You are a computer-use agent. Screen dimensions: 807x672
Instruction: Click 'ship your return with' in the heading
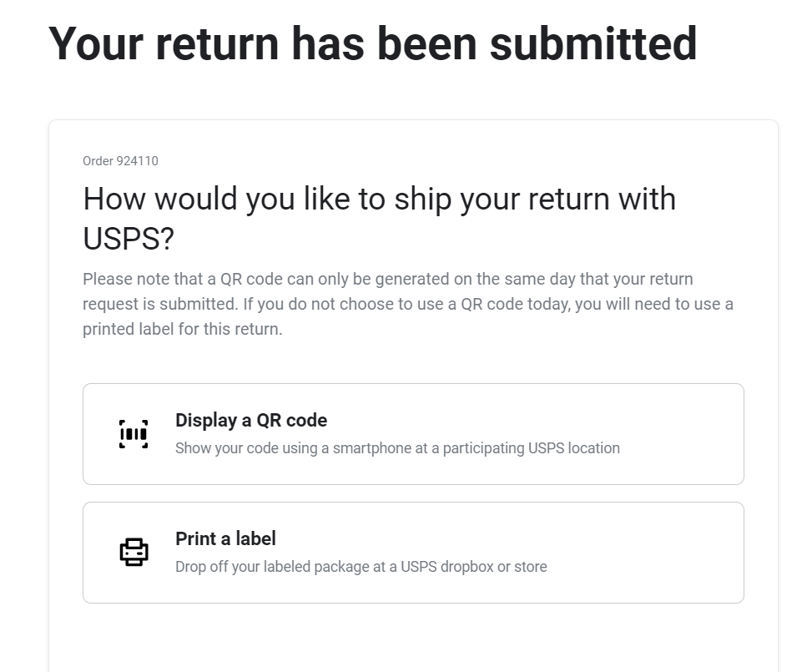pyautogui.click(x=535, y=199)
